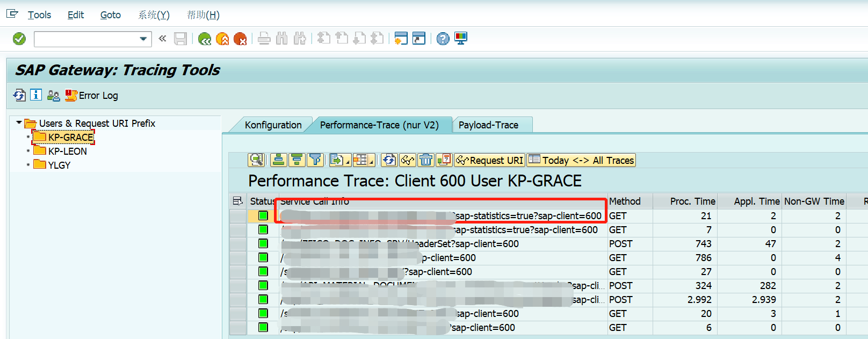Screen dimensions: 868x339
Task: Switch to the Payload-Trace tab
Action: tap(488, 125)
